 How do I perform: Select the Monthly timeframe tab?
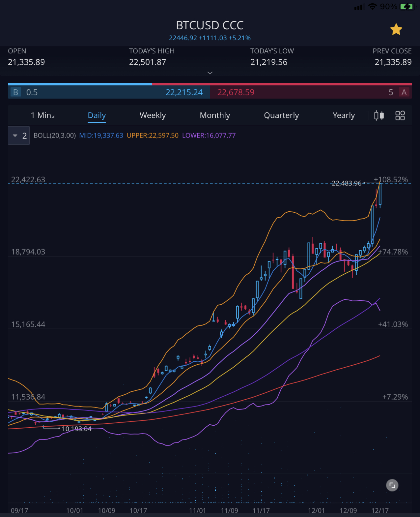point(215,115)
